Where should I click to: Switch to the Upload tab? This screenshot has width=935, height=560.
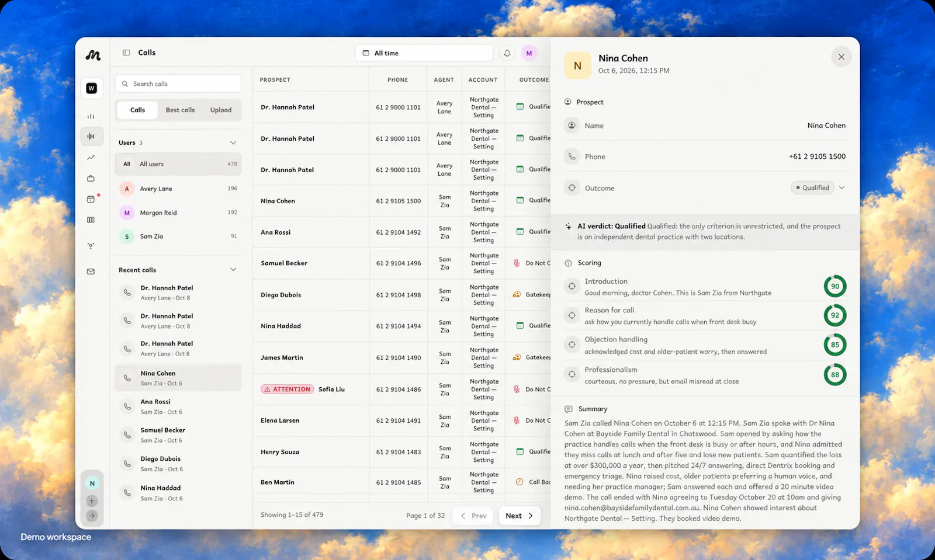pyautogui.click(x=221, y=110)
